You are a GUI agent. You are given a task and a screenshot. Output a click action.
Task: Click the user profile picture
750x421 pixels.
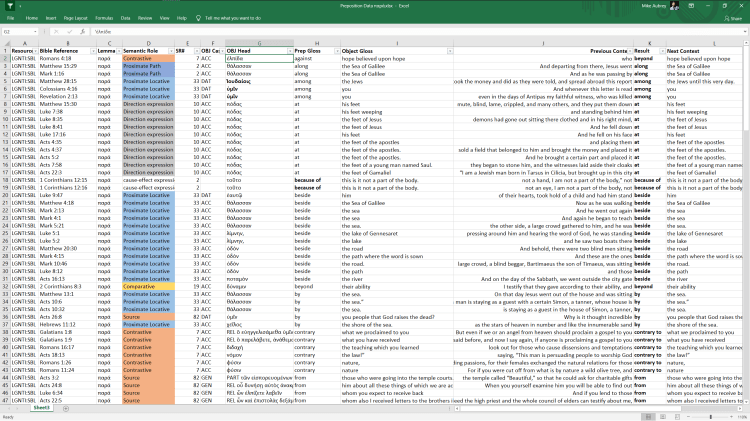pos(675,6)
